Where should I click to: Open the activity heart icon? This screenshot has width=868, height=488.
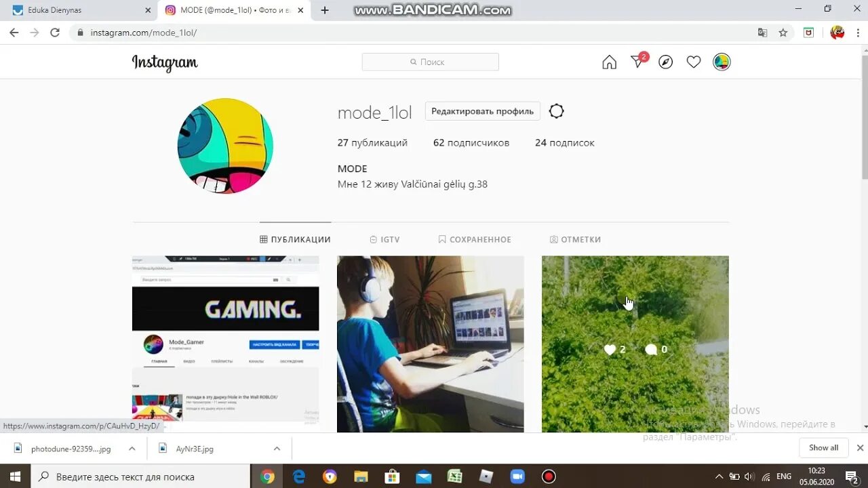tap(694, 62)
